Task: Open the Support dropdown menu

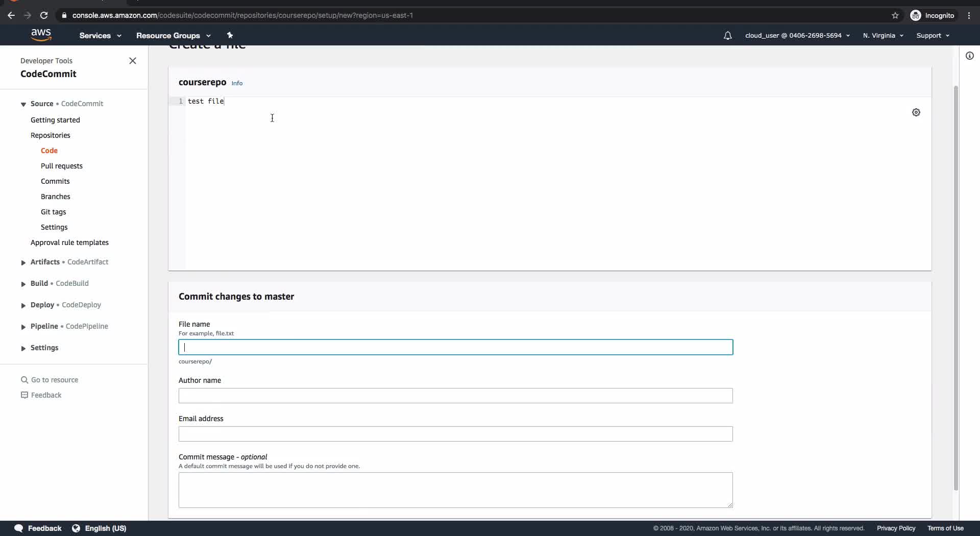Action: [x=933, y=35]
